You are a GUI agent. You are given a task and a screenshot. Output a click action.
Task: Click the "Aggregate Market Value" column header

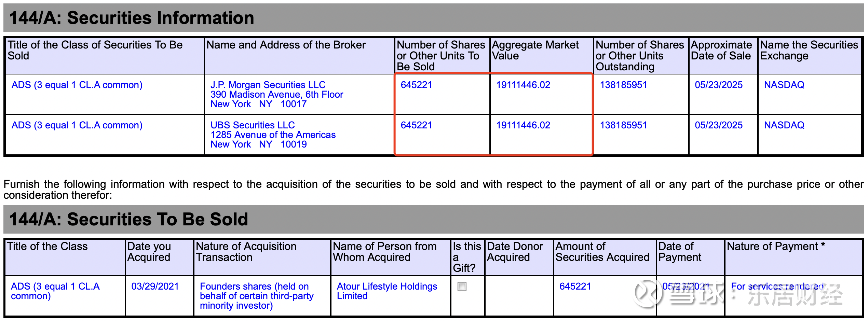535,50
